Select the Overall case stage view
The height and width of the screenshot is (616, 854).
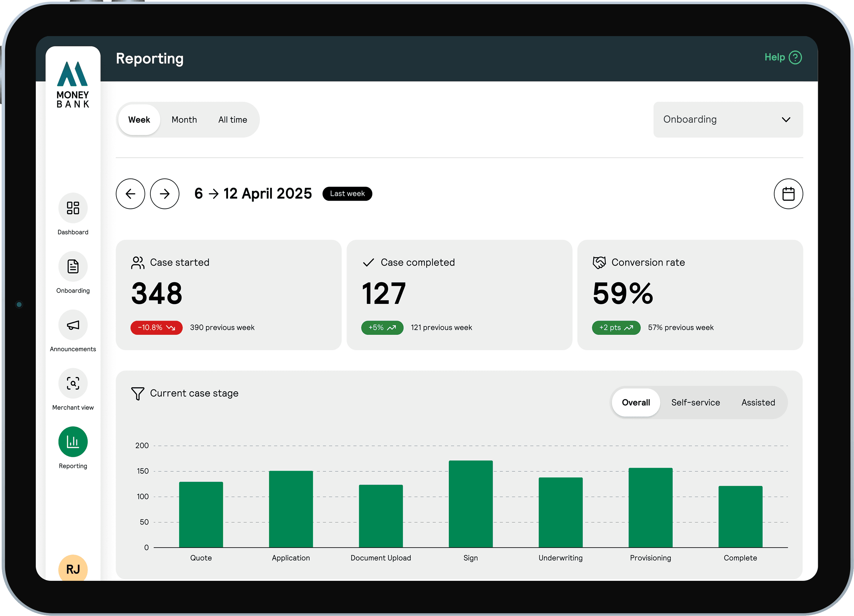[x=636, y=402]
